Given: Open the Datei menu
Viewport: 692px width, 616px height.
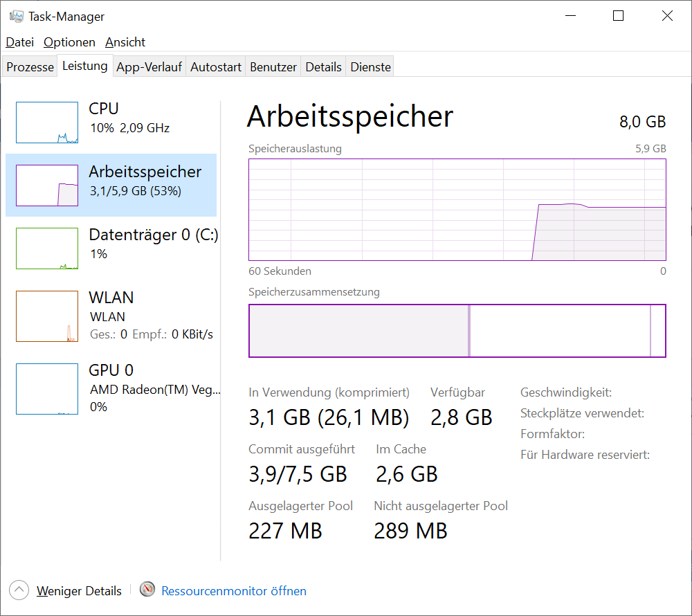Looking at the screenshot, I should pyautogui.click(x=20, y=42).
